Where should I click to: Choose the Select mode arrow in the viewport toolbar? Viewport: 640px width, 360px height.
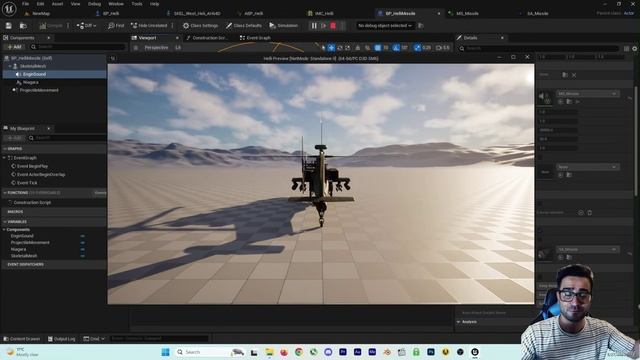click(323, 48)
